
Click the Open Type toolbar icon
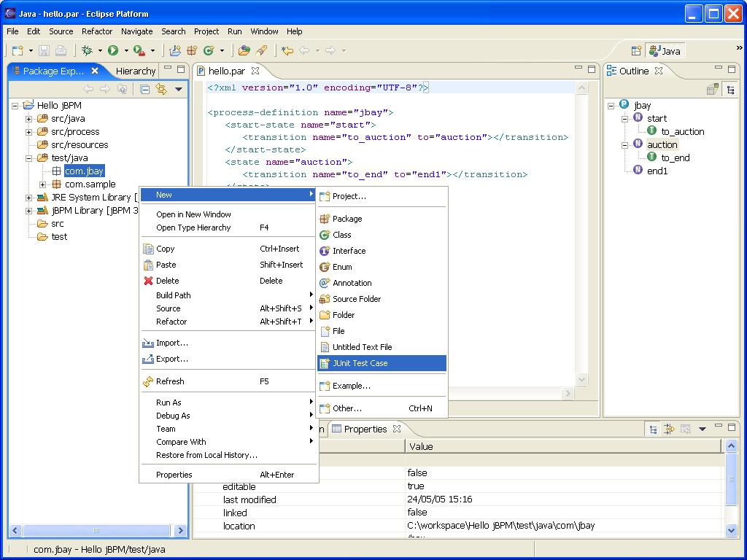pos(244,50)
